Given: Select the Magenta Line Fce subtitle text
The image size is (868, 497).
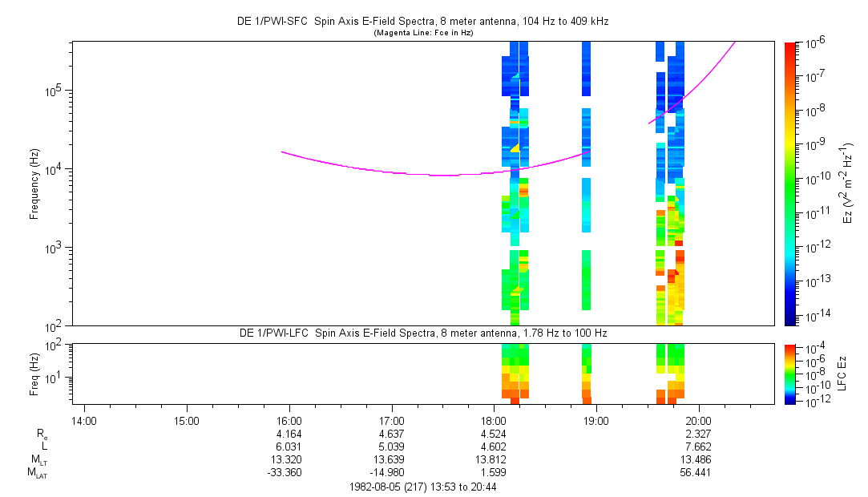Looking at the screenshot, I should 425,33.
